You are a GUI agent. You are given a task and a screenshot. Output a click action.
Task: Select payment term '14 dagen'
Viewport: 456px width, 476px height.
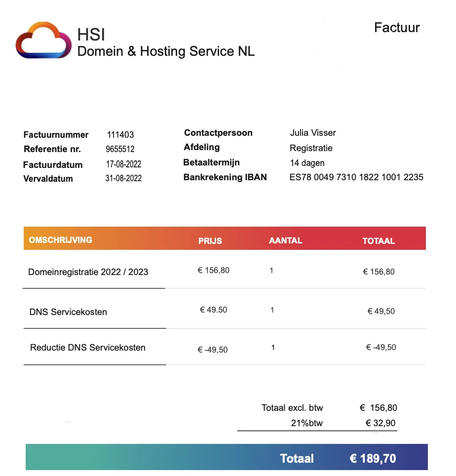[307, 163]
